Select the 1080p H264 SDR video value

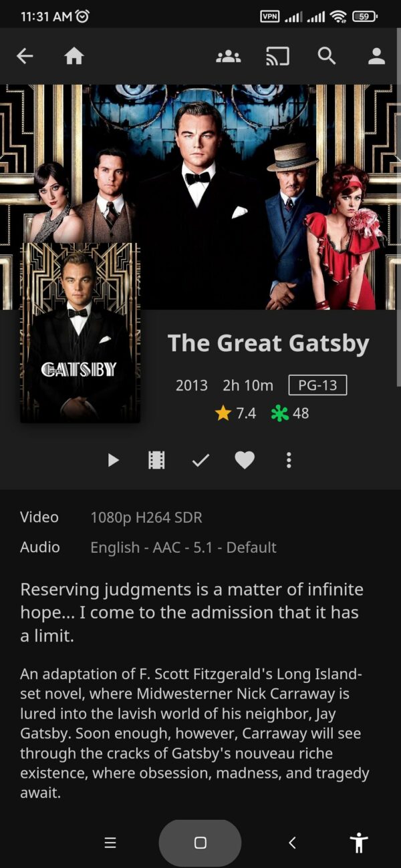146,517
